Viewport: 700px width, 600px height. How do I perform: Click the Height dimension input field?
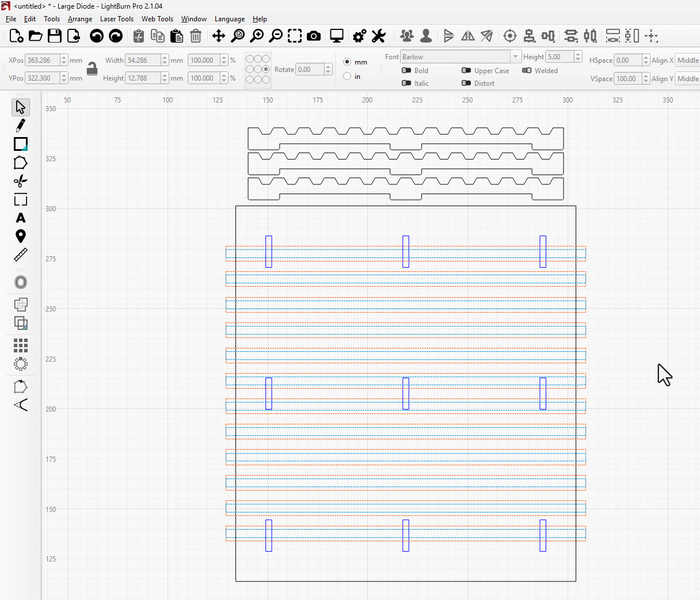(x=143, y=78)
